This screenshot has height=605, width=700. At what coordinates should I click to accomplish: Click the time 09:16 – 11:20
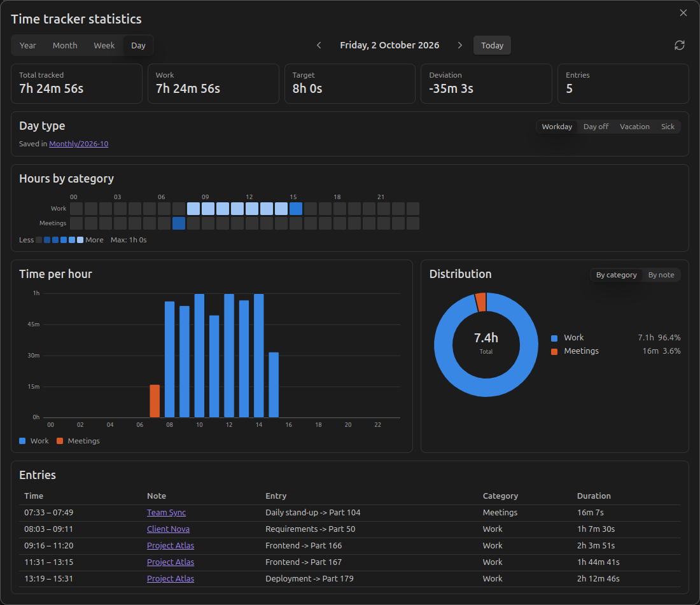tap(48, 546)
